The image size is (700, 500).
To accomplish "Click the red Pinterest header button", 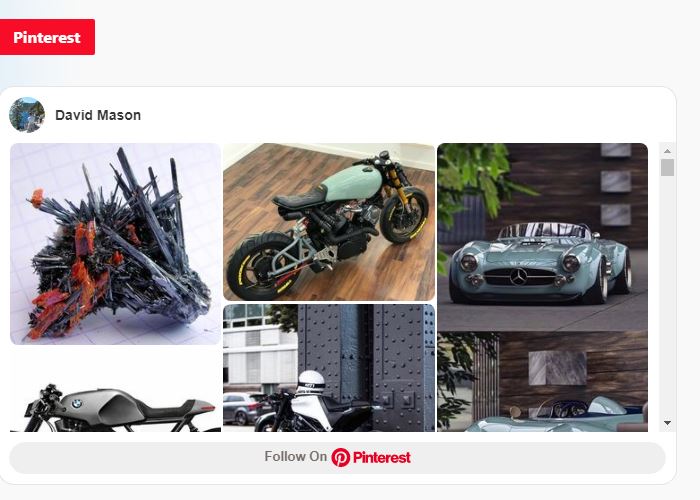I will pos(47,37).
